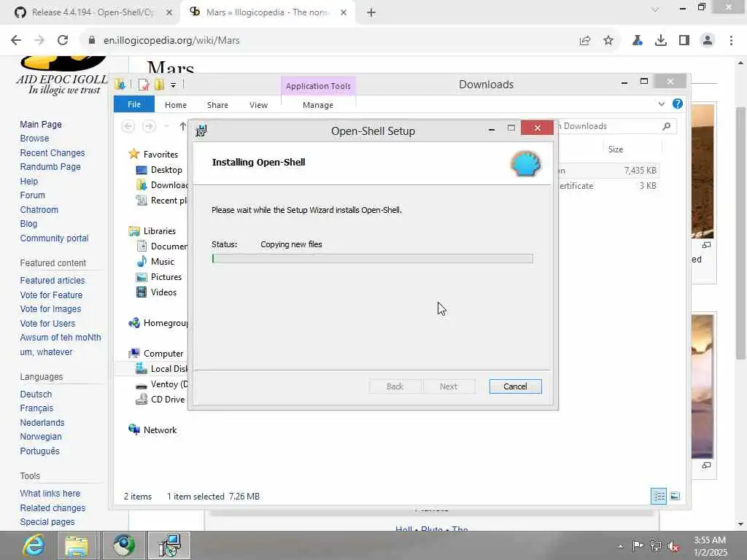Viewport: 747px width, 560px height.
Task: Open Featured articles link
Action: (53, 281)
